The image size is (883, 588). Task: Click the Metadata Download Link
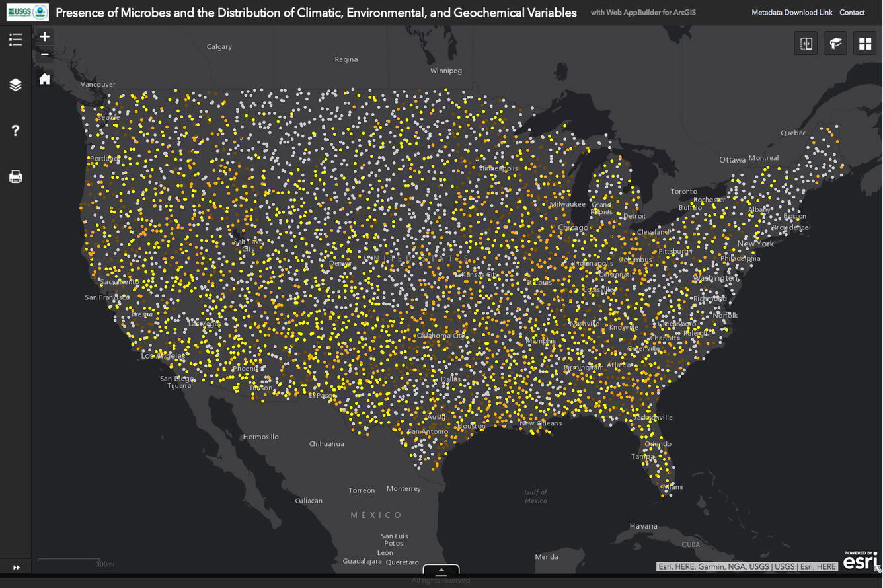(792, 13)
